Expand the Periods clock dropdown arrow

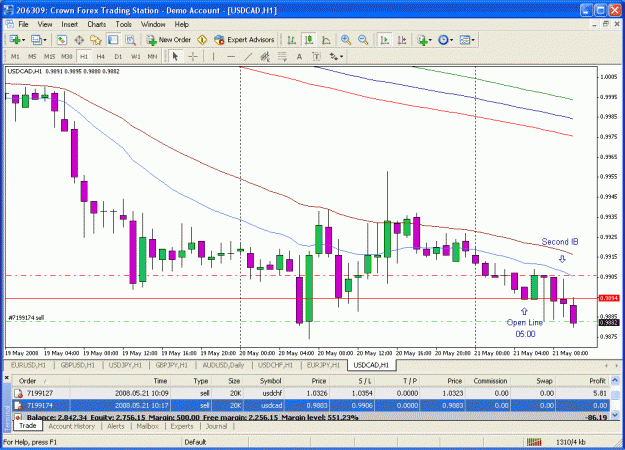pyautogui.click(x=452, y=40)
